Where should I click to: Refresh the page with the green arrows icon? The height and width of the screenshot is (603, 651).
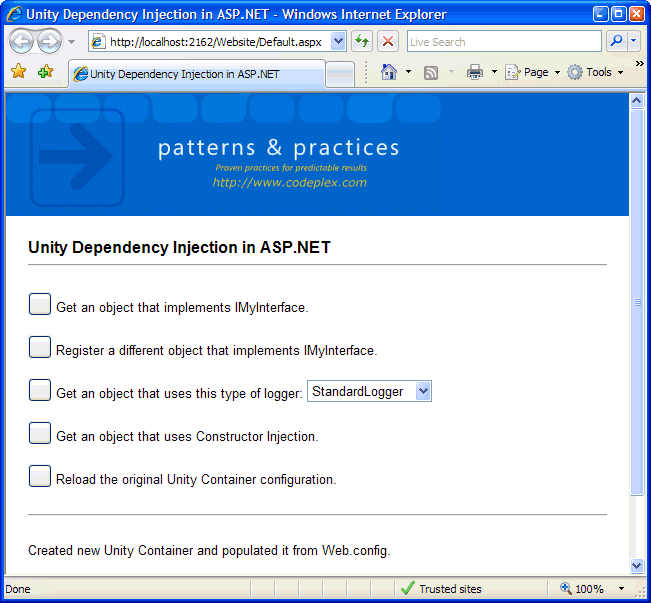(362, 41)
